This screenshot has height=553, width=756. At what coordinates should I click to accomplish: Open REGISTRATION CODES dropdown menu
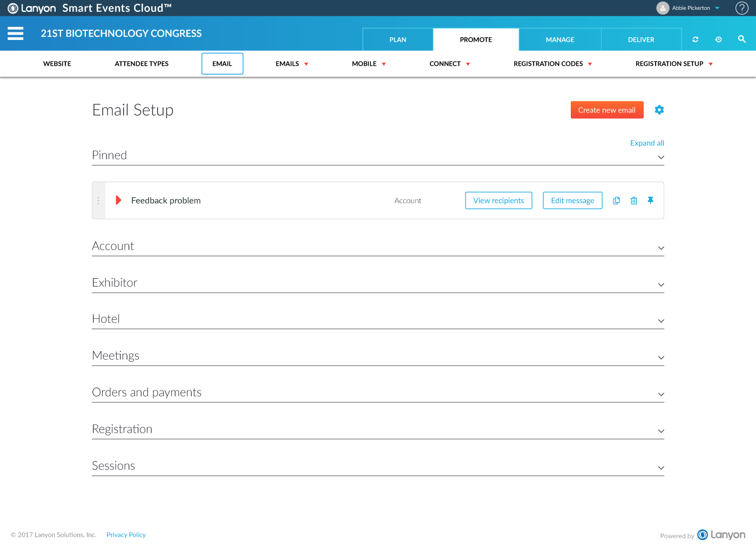click(x=553, y=64)
